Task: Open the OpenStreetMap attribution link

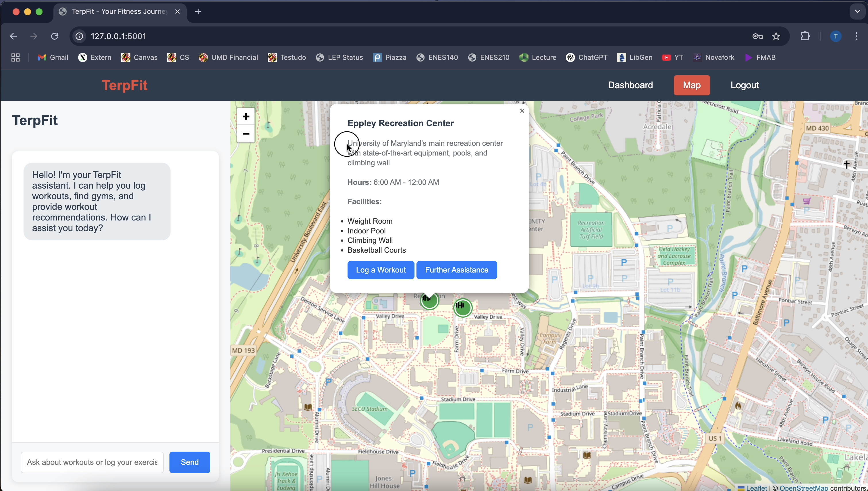Action: 803,488
